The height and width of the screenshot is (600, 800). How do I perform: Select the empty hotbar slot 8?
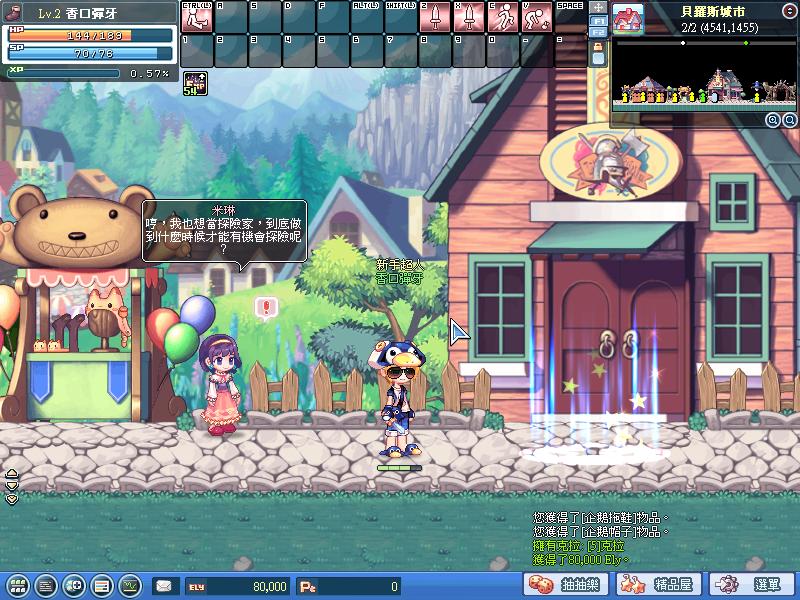coord(435,51)
